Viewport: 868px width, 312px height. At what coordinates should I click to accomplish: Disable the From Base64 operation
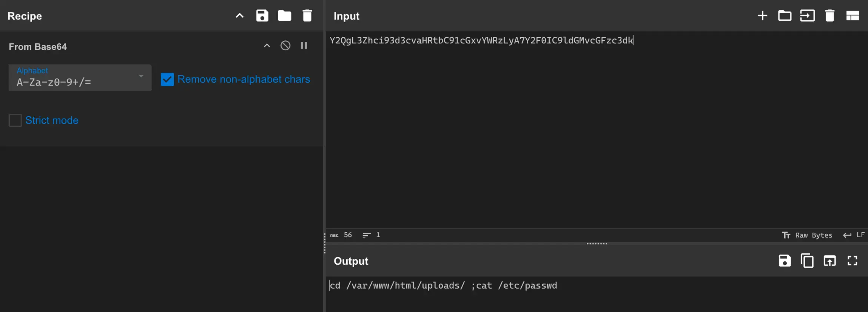tap(285, 46)
